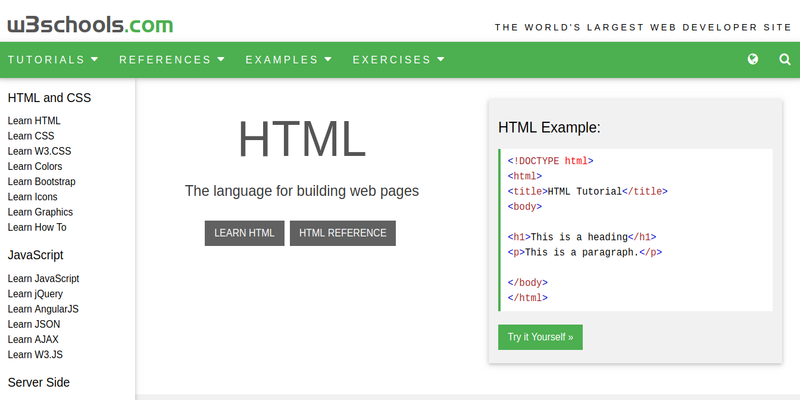Open the Tutorials dropdown menu
The width and height of the screenshot is (800, 400).
point(53,60)
